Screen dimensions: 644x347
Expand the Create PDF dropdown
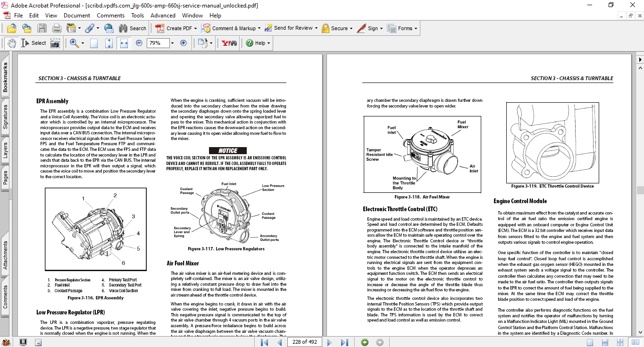(x=195, y=28)
